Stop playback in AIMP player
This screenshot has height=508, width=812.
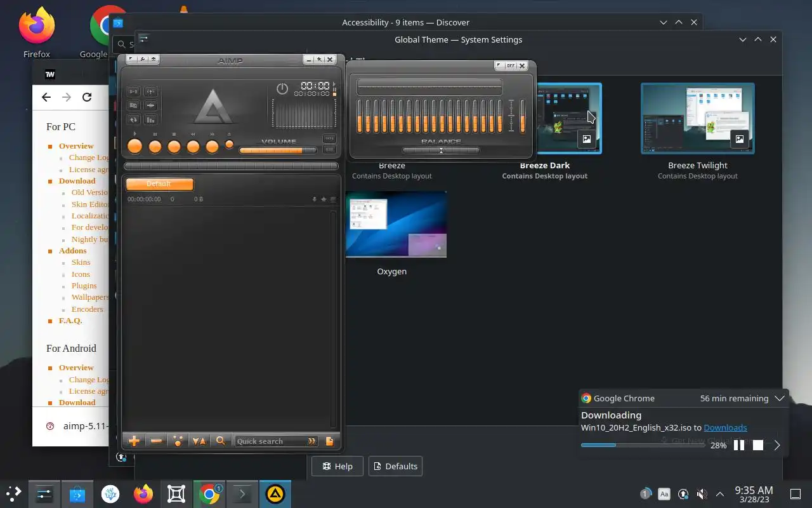[x=174, y=147]
